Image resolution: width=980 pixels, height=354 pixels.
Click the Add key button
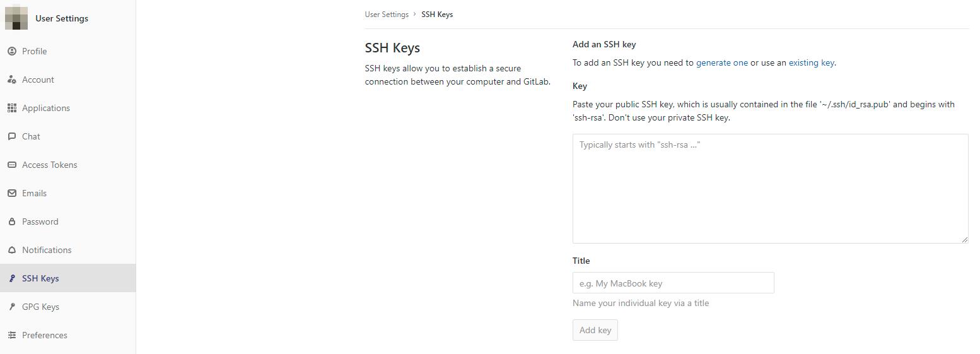(595, 330)
